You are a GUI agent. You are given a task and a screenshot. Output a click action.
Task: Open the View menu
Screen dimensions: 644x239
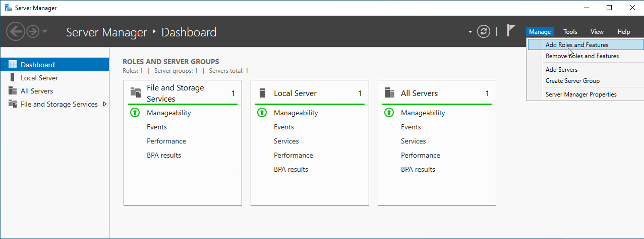[597, 32]
